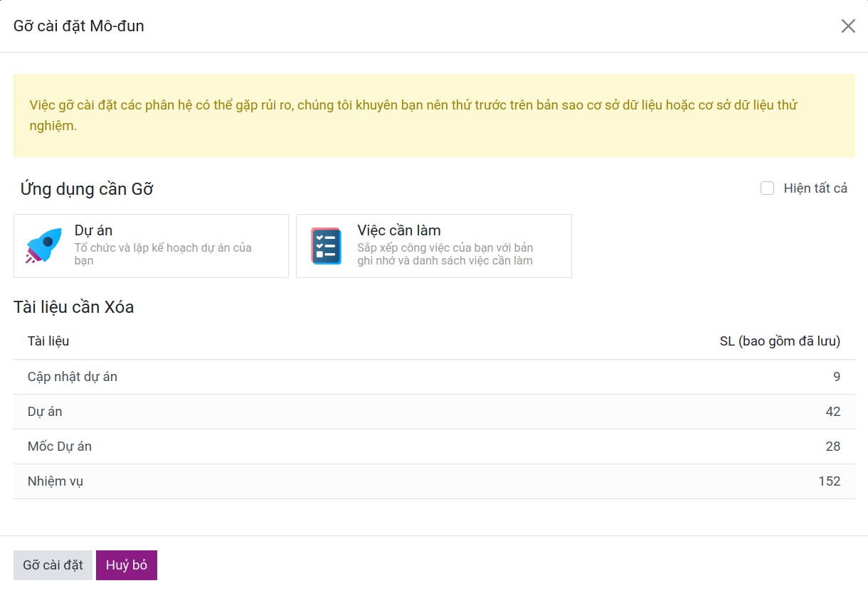Select the Dự án app card title
The width and height of the screenshot is (868, 593).
pos(93,230)
